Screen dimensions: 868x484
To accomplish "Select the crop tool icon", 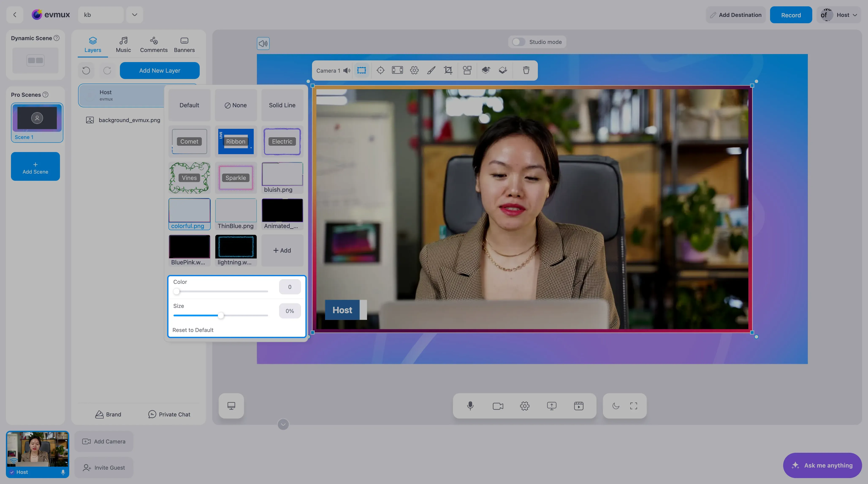I will (x=448, y=70).
